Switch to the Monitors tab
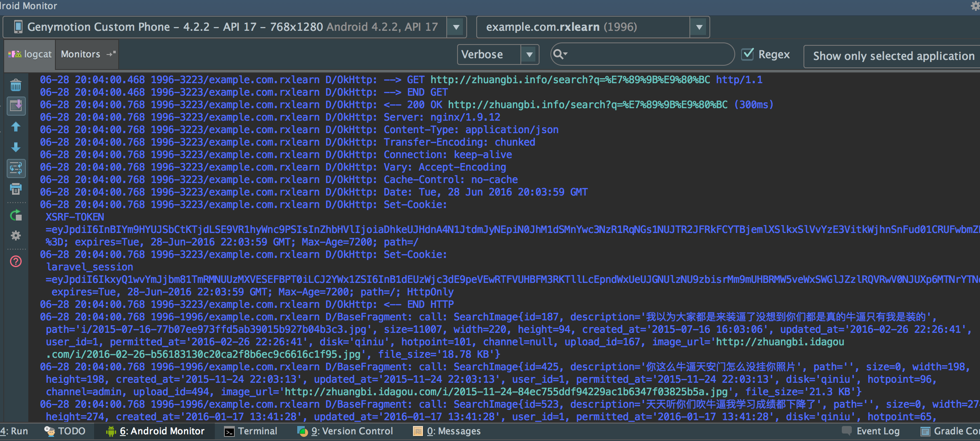 click(81, 55)
